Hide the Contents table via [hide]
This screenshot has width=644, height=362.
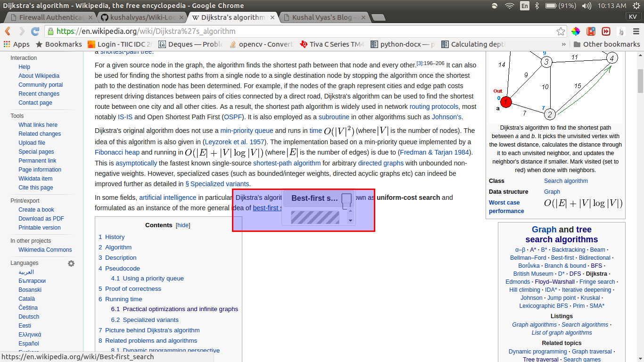point(183,225)
